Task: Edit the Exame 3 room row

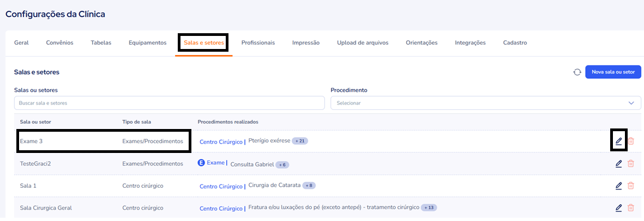Action: point(618,141)
